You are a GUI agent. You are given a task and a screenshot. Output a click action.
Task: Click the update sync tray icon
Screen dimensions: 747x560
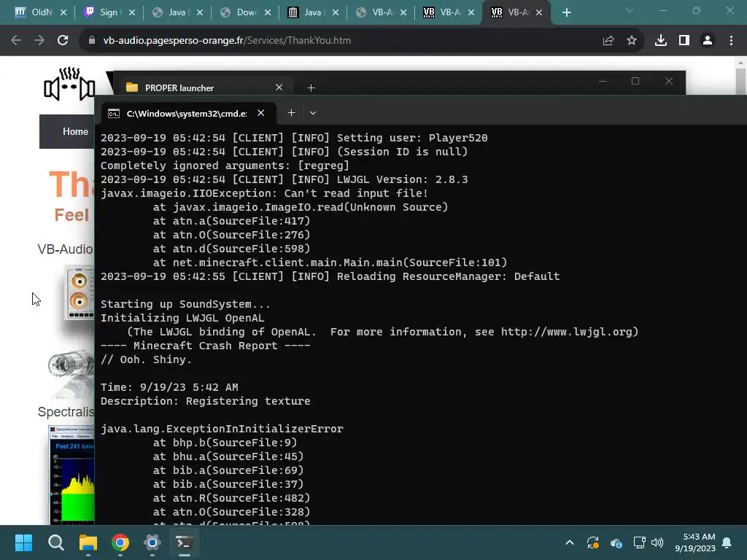pyautogui.click(x=592, y=542)
